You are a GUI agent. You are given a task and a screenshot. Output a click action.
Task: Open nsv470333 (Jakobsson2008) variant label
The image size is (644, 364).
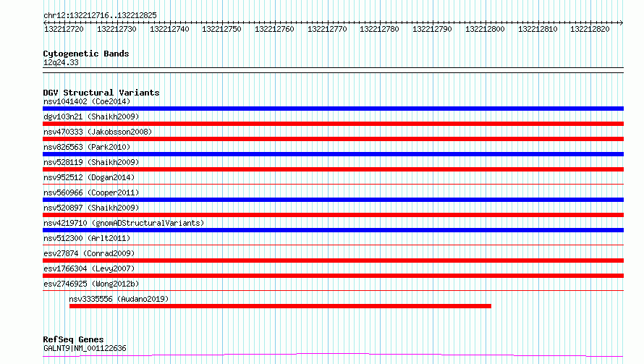[98, 132]
